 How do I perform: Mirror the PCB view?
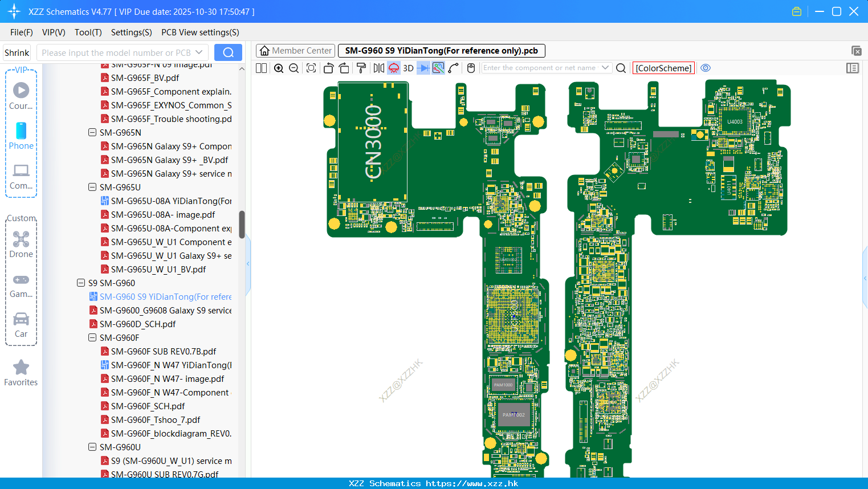379,68
